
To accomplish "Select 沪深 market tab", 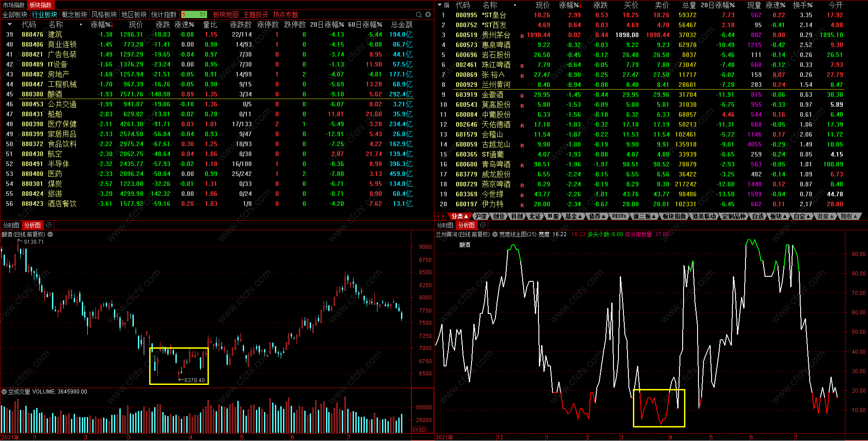I will click(x=481, y=216).
